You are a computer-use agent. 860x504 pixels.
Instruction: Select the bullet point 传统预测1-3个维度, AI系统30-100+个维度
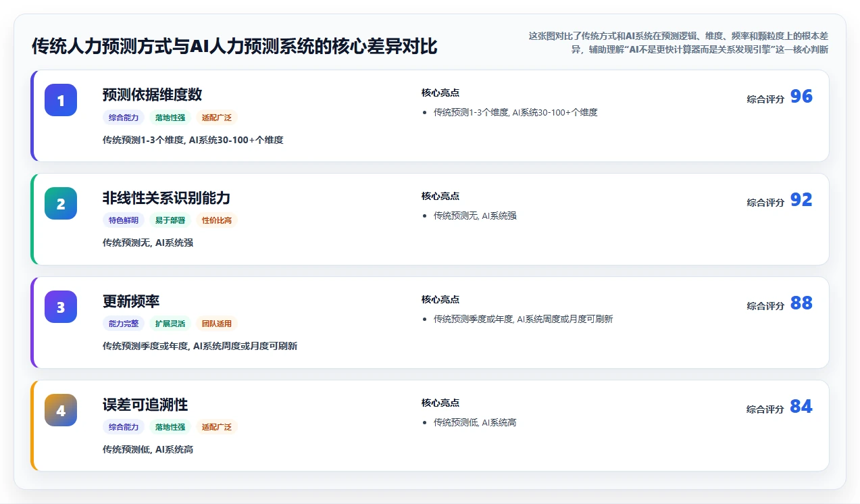(515, 113)
